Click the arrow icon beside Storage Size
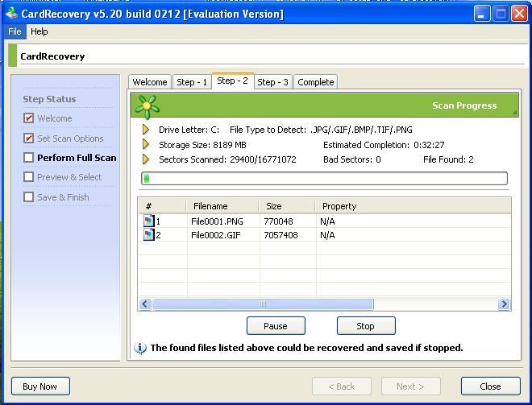This screenshot has height=405, width=532. pyautogui.click(x=146, y=144)
